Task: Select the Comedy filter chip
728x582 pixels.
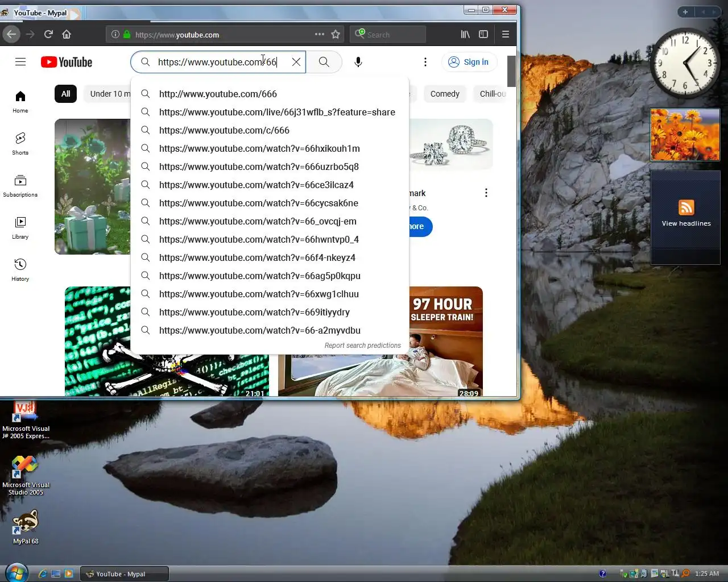Action: coord(445,94)
